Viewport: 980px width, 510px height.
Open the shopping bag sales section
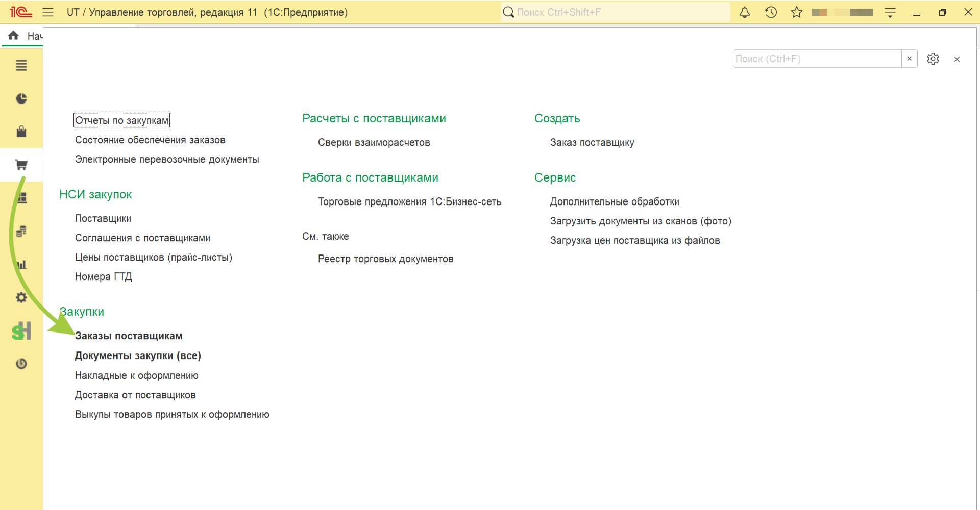point(21,132)
